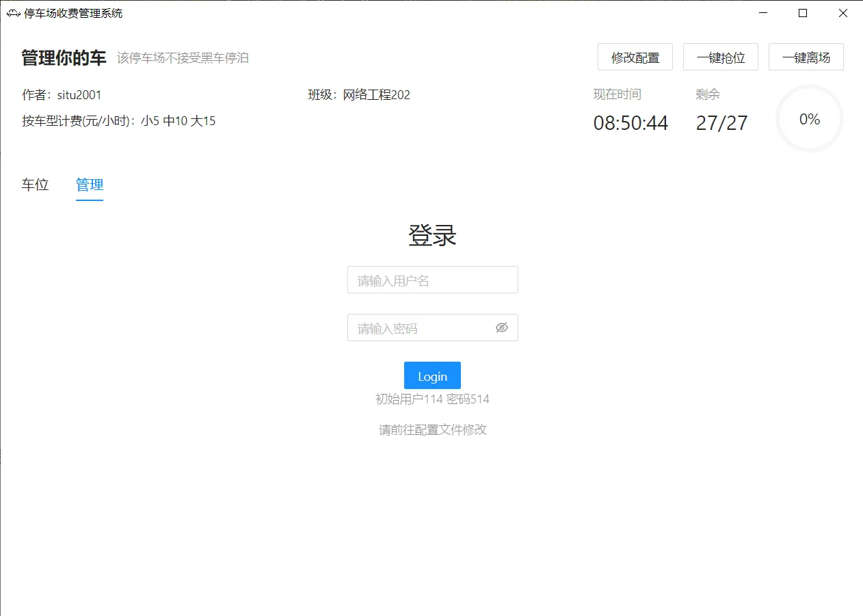Viewport: 863px width, 616px height.
Task: Select the 管理 tab
Action: (90, 185)
